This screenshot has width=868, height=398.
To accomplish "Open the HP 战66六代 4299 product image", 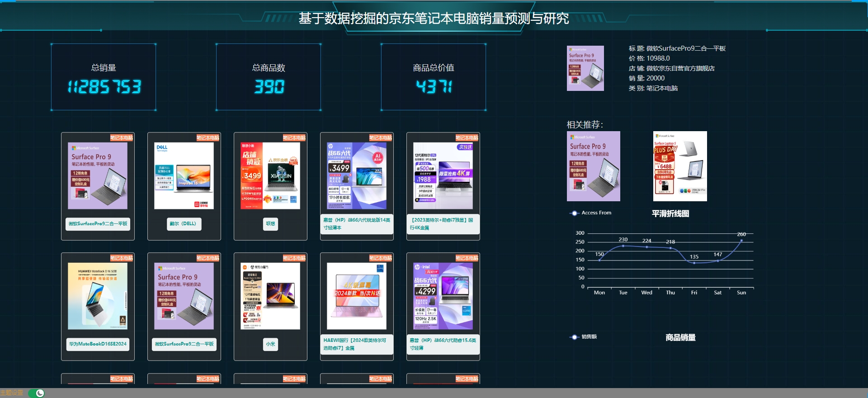I will (x=443, y=296).
